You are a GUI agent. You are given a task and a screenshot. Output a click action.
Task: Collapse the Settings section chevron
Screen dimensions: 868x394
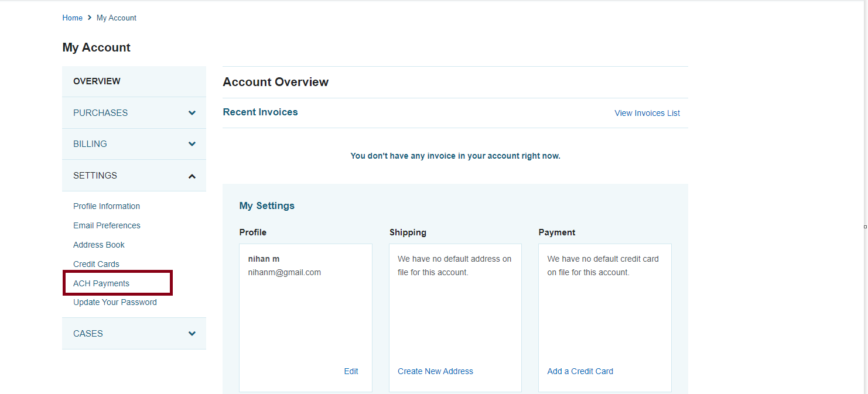pos(192,176)
